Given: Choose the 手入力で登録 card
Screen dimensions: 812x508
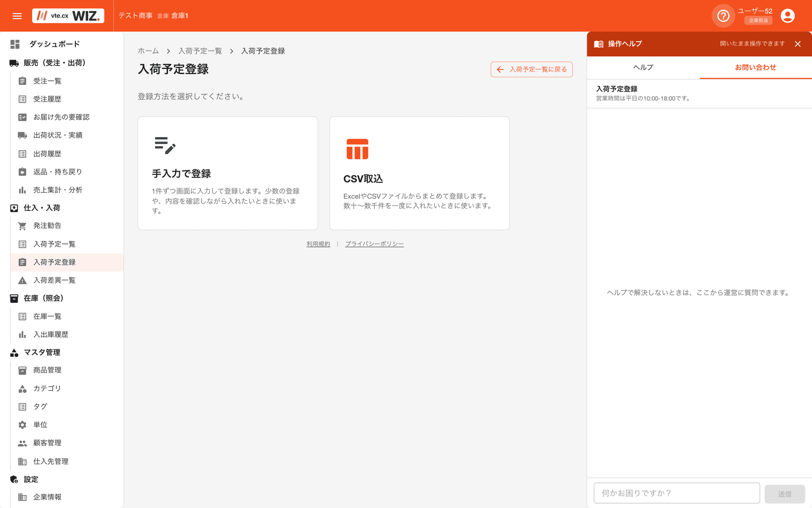Looking at the screenshot, I should click(x=228, y=173).
